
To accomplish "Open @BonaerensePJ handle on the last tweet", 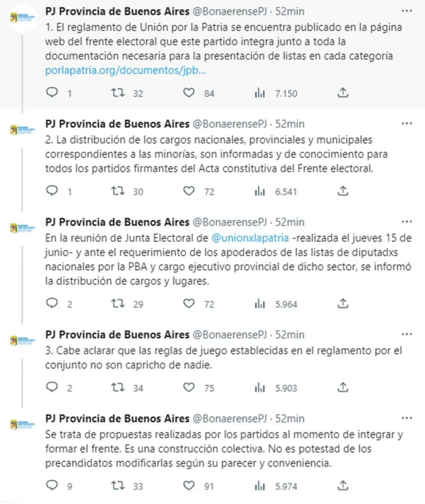I will click(x=230, y=419).
